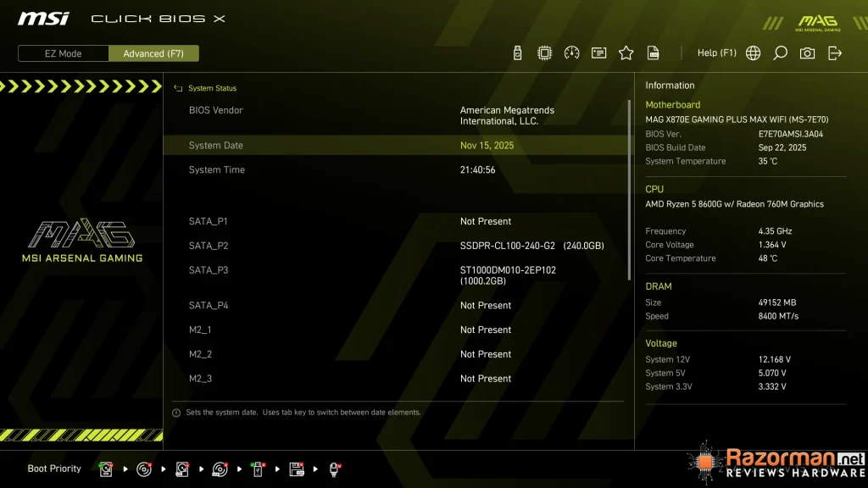Click DRAM Size value 49152 MB
868x488 pixels.
click(x=777, y=302)
